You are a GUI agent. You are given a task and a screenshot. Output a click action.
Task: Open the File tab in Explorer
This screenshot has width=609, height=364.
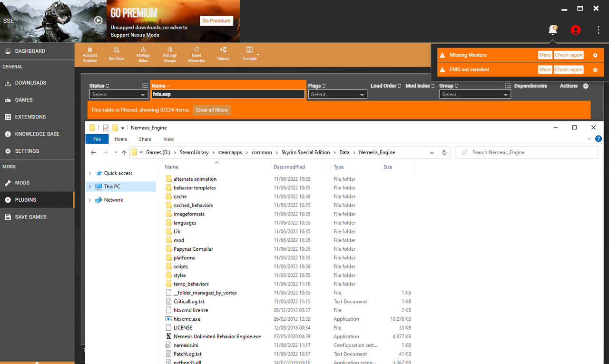pos(97,139)
